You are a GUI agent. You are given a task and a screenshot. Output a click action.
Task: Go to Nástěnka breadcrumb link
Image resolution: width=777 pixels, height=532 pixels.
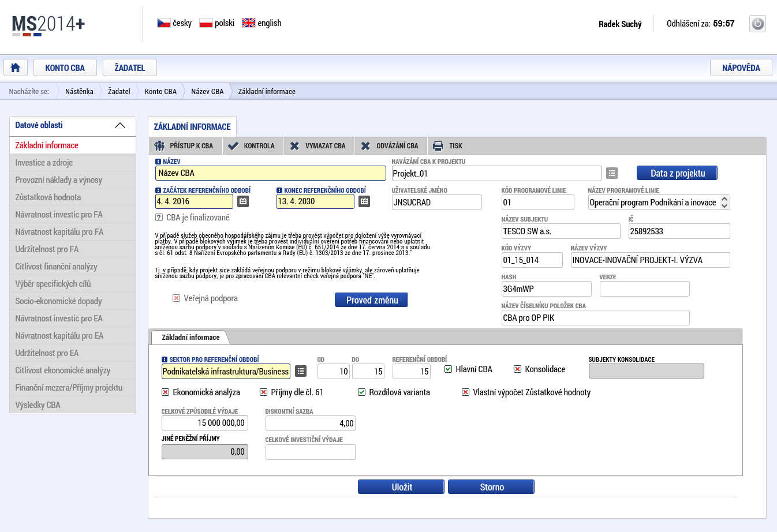click(x=79, y=91)
